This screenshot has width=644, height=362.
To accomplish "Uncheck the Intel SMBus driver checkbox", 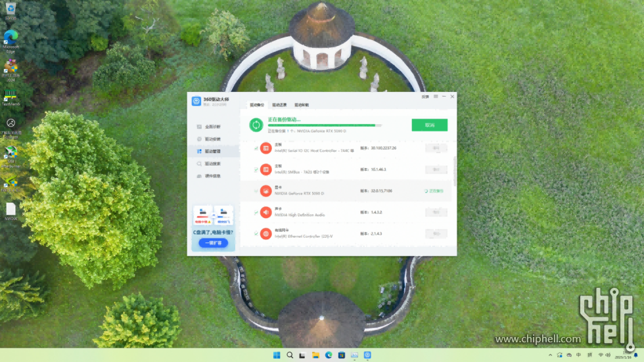I will coord(256,170).
